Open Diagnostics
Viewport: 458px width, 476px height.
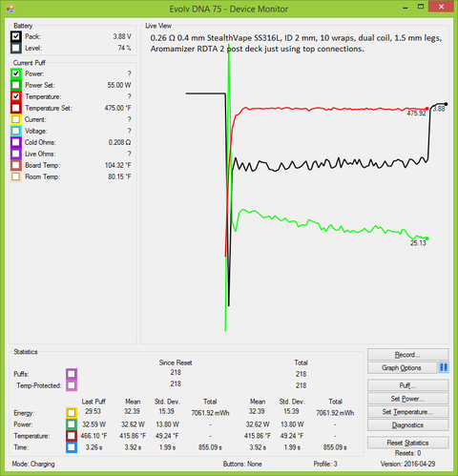407,425
